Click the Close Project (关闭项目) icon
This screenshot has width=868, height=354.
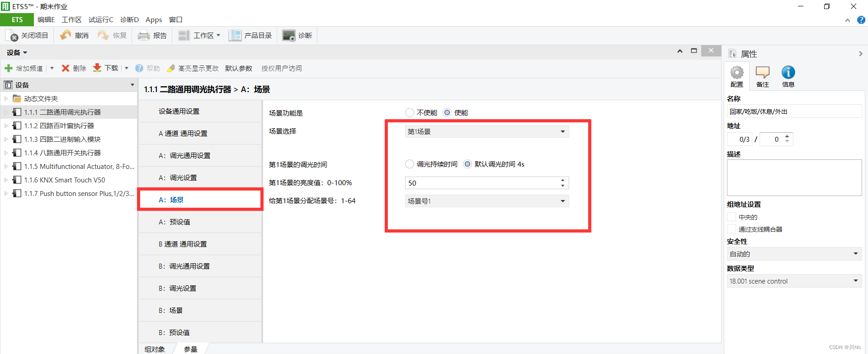tap(12, 35)
